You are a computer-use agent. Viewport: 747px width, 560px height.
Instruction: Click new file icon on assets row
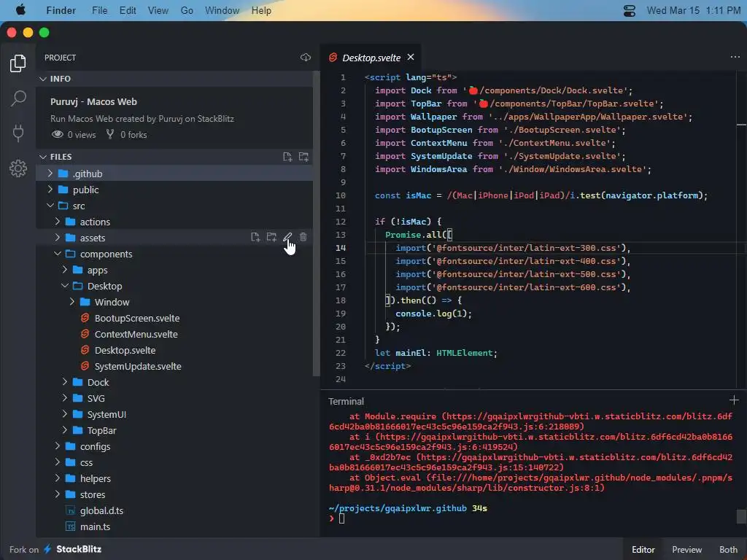pyautogui.click(x=255, y=237)
